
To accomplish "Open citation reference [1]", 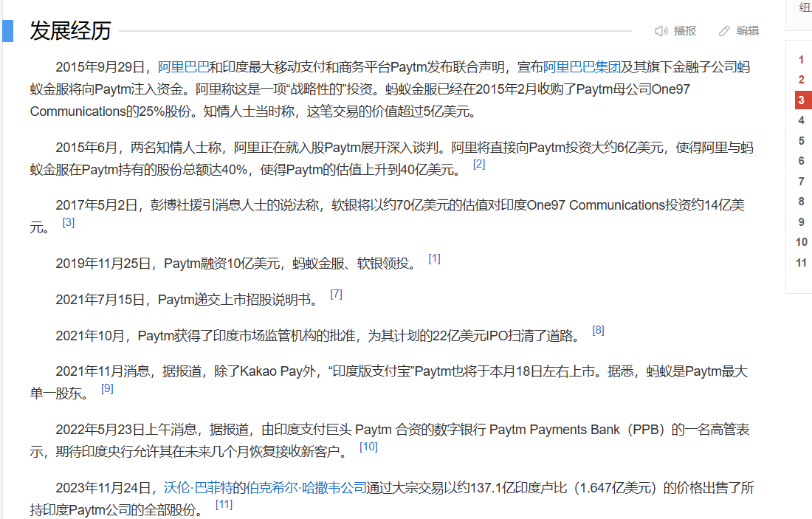I will coord(434,258).
